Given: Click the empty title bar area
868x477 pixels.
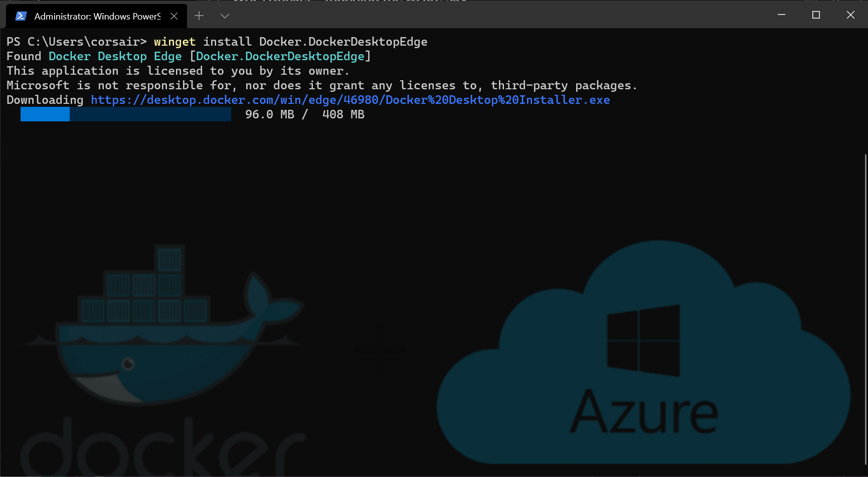Looking at the screenshot, I should pos(496,15).
